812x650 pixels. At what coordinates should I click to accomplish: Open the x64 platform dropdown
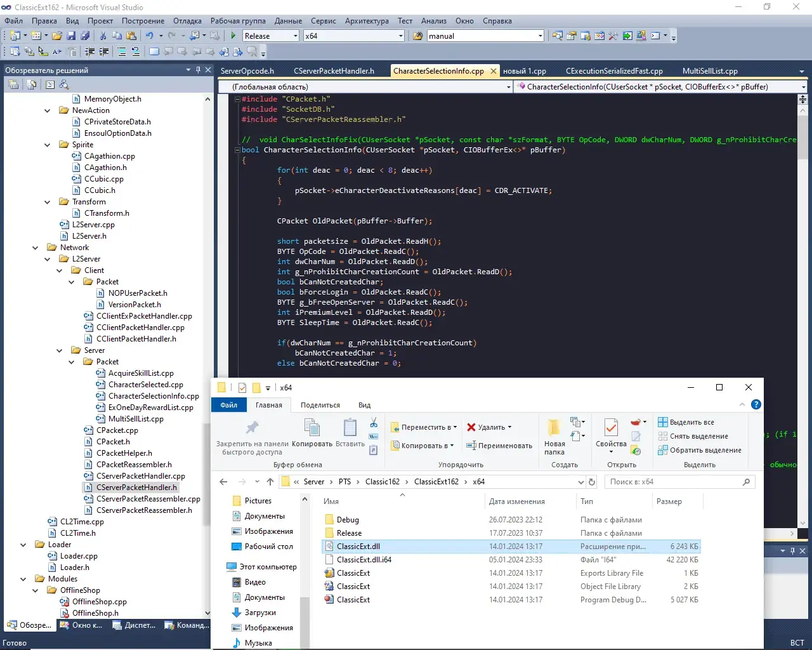click(x=400, y=36)
